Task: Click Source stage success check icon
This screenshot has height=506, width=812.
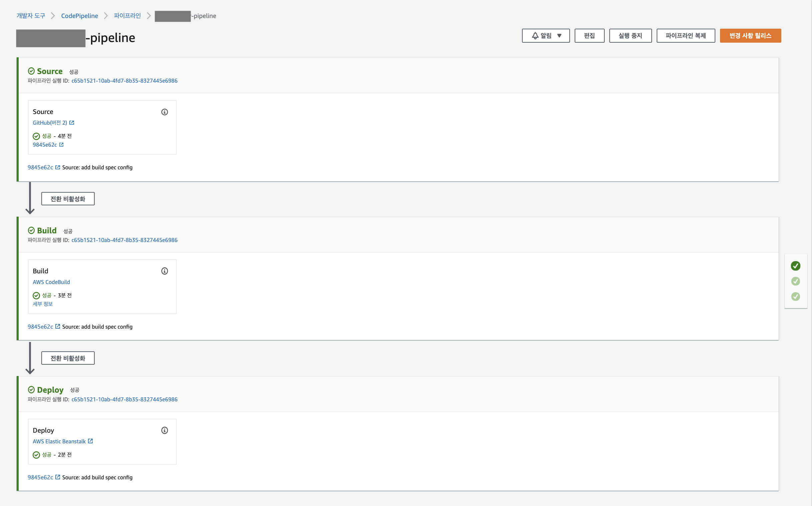Action: (31, 71)
